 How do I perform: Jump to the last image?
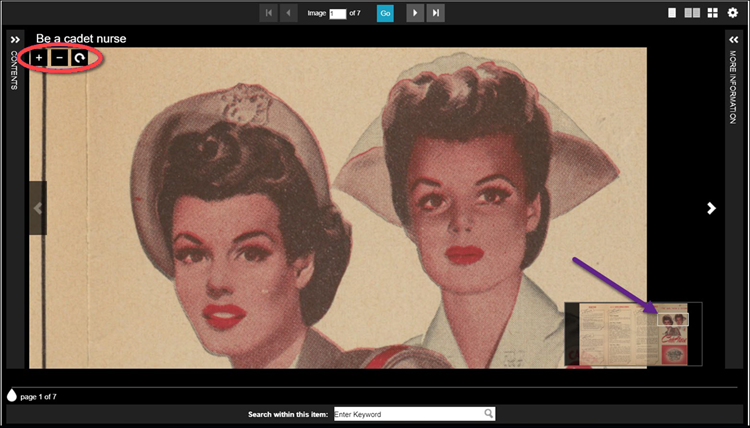pos(435,13)
